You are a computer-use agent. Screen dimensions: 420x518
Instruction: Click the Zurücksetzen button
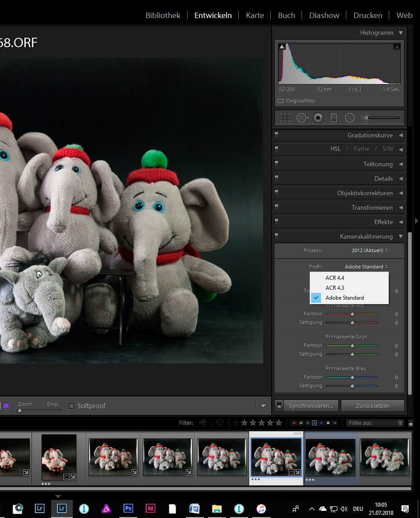[373, 406]
